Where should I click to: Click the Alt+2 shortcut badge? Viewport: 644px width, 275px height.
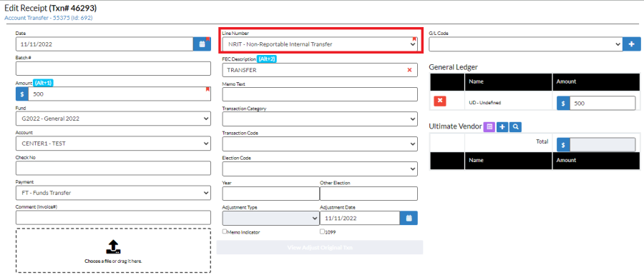pos(267,59)
